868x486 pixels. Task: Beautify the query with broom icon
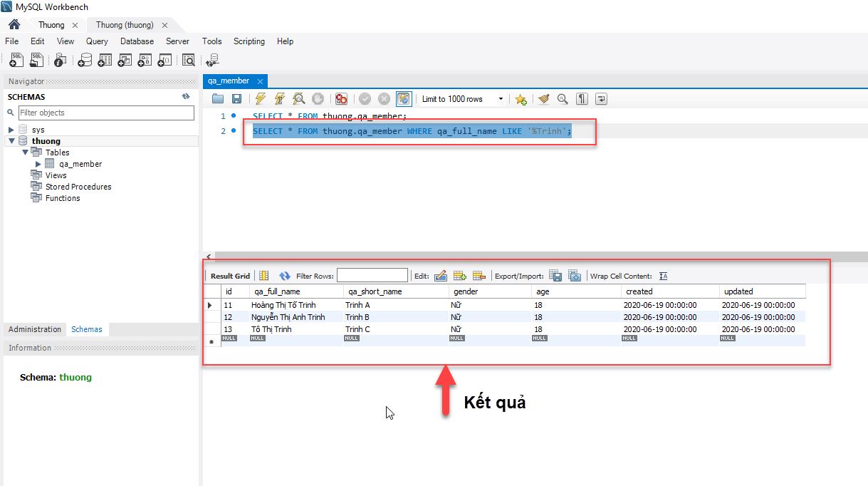click(544, 99)
